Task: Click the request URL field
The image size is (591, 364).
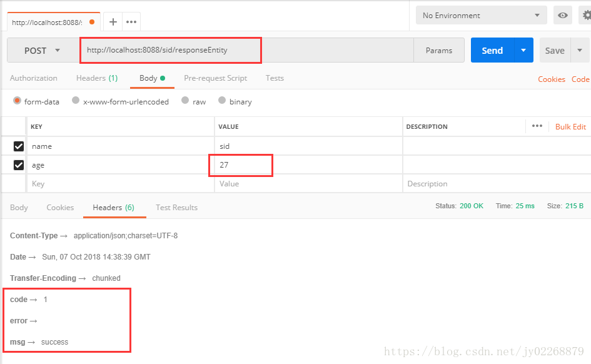Action: click(x=246, y=50)
